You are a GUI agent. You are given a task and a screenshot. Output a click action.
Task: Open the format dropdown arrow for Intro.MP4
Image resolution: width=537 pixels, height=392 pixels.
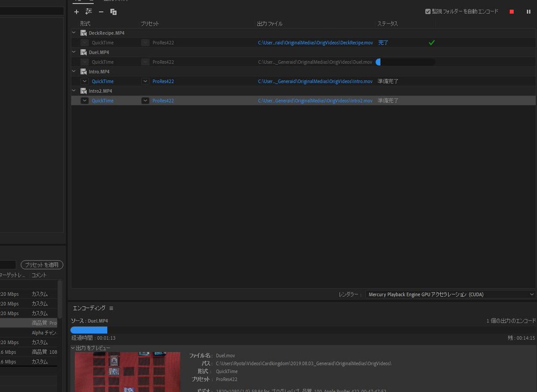pyautogui.click(x=85, y=81)
